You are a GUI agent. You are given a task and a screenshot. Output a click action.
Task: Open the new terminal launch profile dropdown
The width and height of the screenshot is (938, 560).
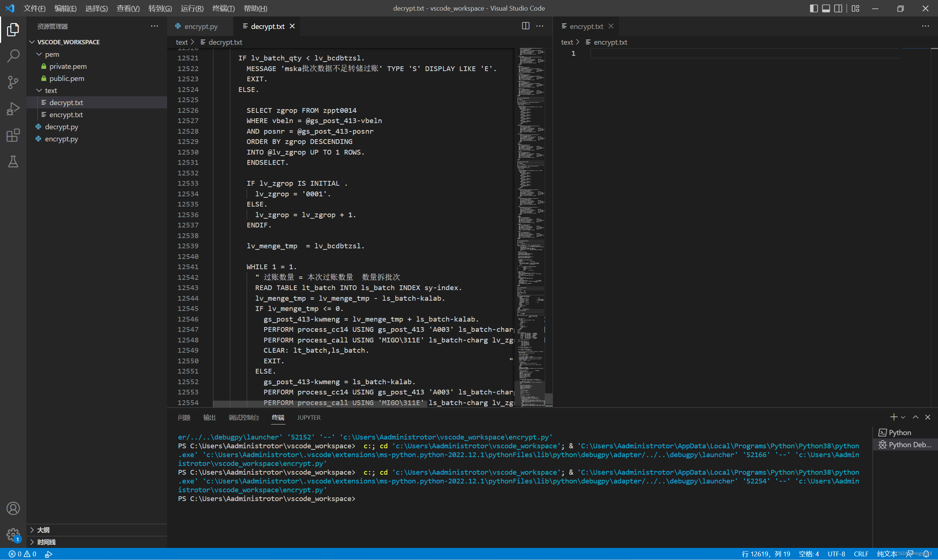click(x=903, y=418)
